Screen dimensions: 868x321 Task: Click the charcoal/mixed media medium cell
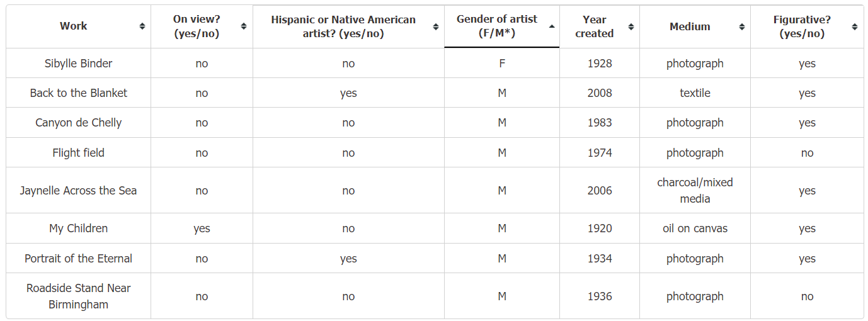695,190
